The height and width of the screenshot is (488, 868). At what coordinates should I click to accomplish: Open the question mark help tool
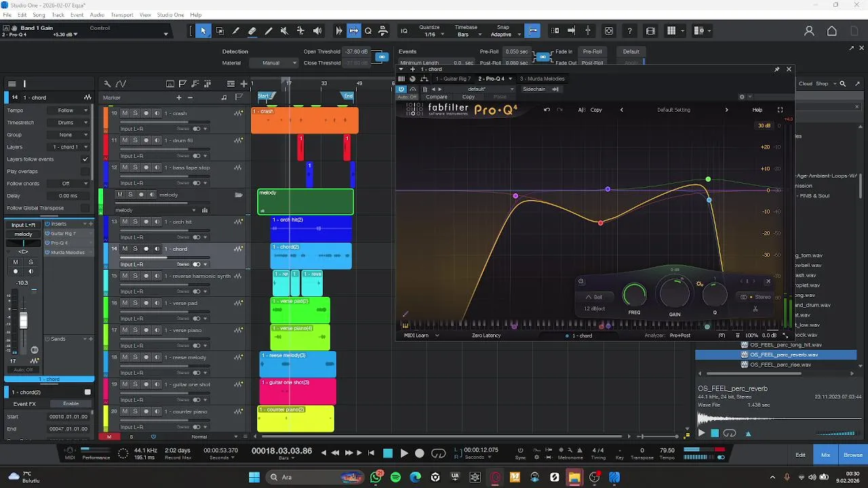[630, 30]
